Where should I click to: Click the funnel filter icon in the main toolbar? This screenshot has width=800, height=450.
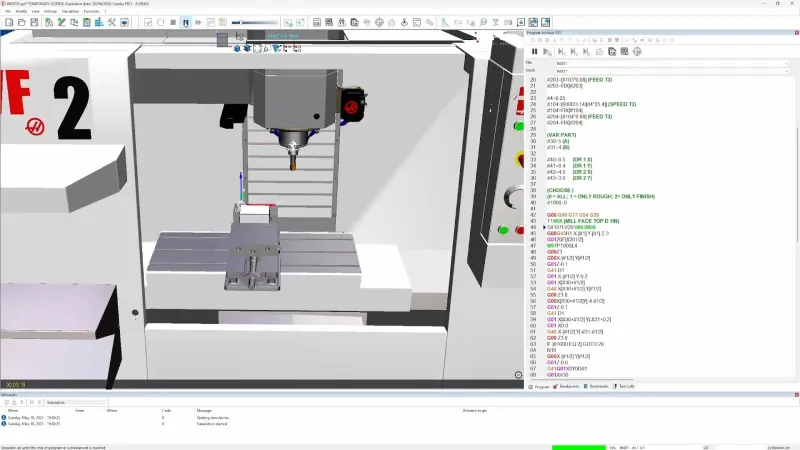(x=495, y=22)
